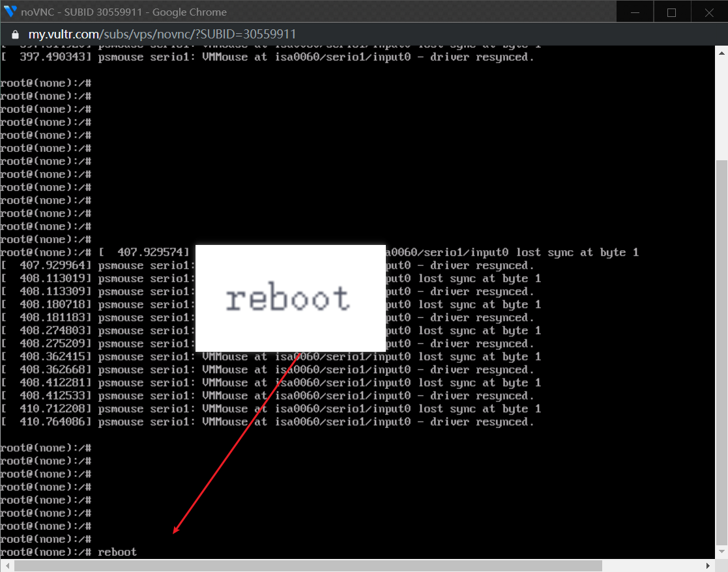Click the horizontal scrollbar right arrow
Viewport: 728px width, 572px height.
pyautogui.click(x=709, y=565)
